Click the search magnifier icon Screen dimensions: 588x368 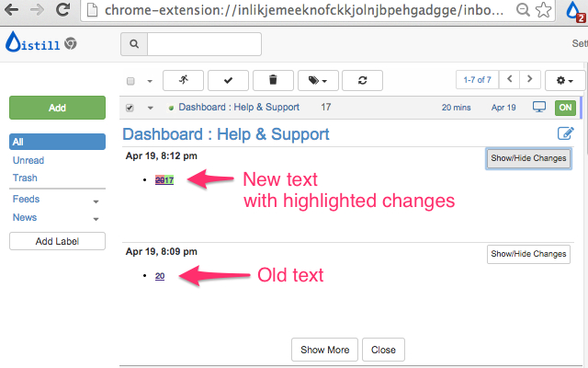coord(134,44)
